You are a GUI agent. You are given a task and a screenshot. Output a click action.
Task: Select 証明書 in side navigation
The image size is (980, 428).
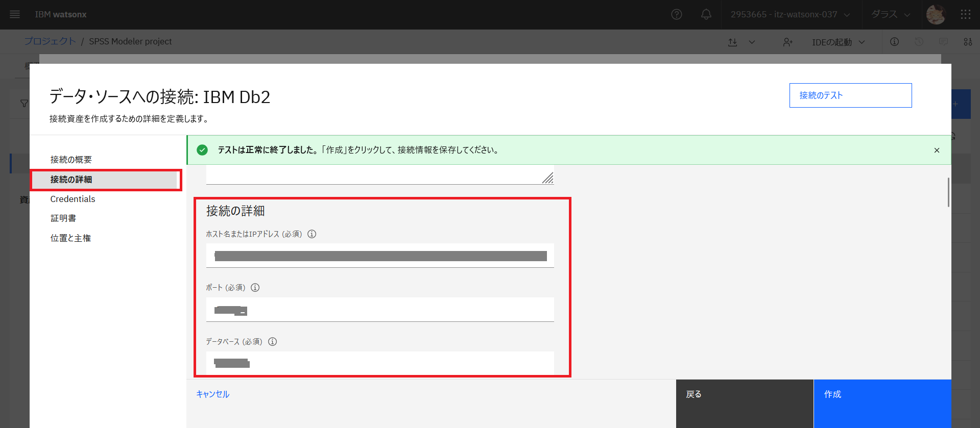point(63,218)
